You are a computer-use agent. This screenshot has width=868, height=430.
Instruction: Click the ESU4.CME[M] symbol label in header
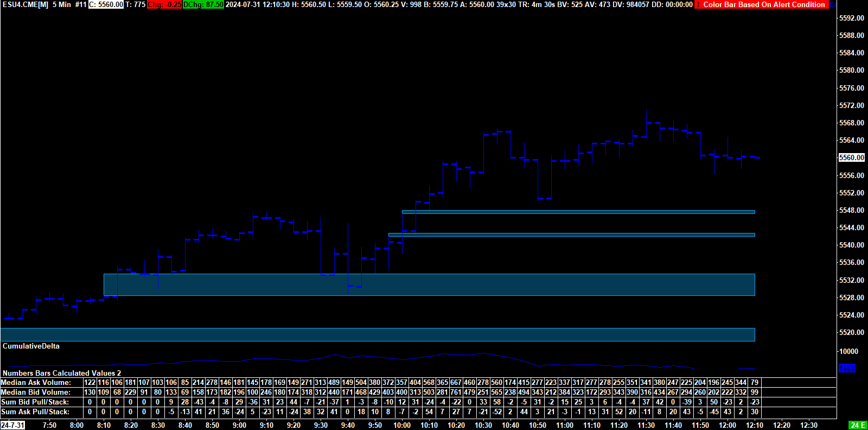25,4
